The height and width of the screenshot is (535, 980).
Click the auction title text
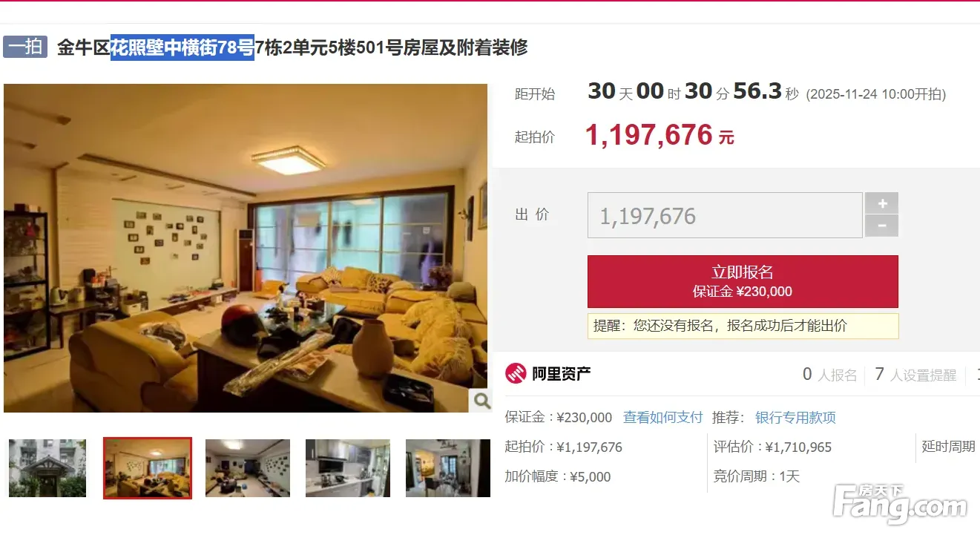coord(292,47)
